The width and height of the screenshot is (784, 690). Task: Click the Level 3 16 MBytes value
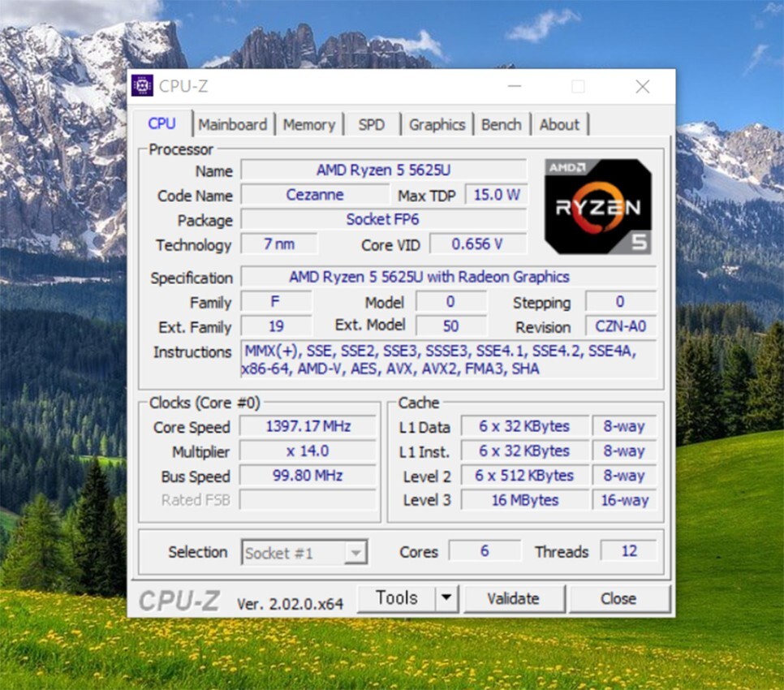click(x=525, y=500)
